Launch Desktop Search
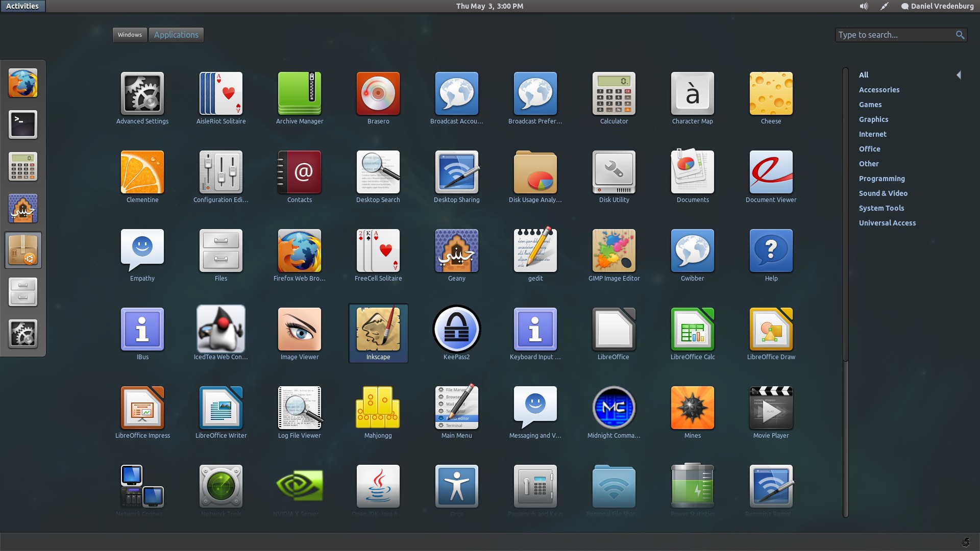This screenshot has width=980, height=551. point(378,176)
